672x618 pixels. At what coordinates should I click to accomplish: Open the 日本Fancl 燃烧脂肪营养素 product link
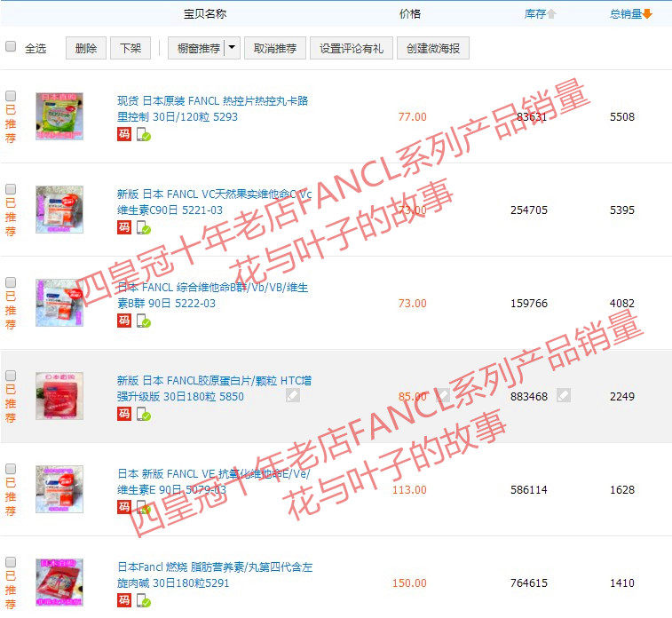[215, 574]
